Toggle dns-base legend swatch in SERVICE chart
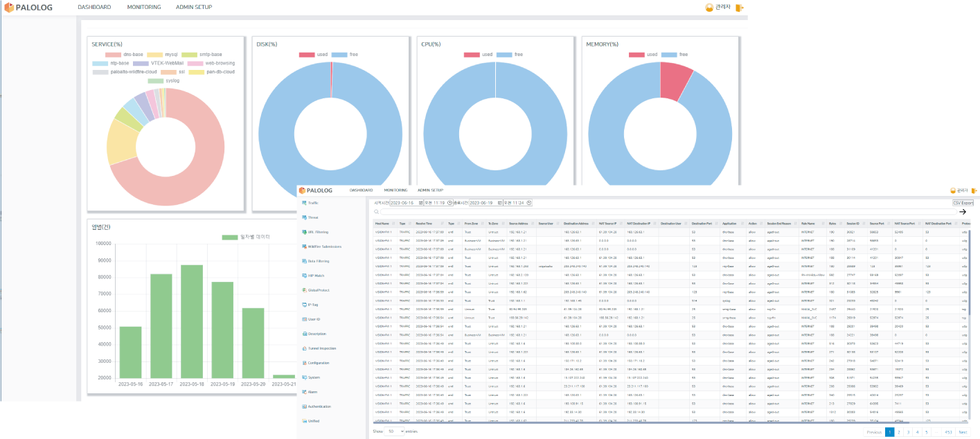The width and height of the screenshot is (980, 439). click(114, 54)
